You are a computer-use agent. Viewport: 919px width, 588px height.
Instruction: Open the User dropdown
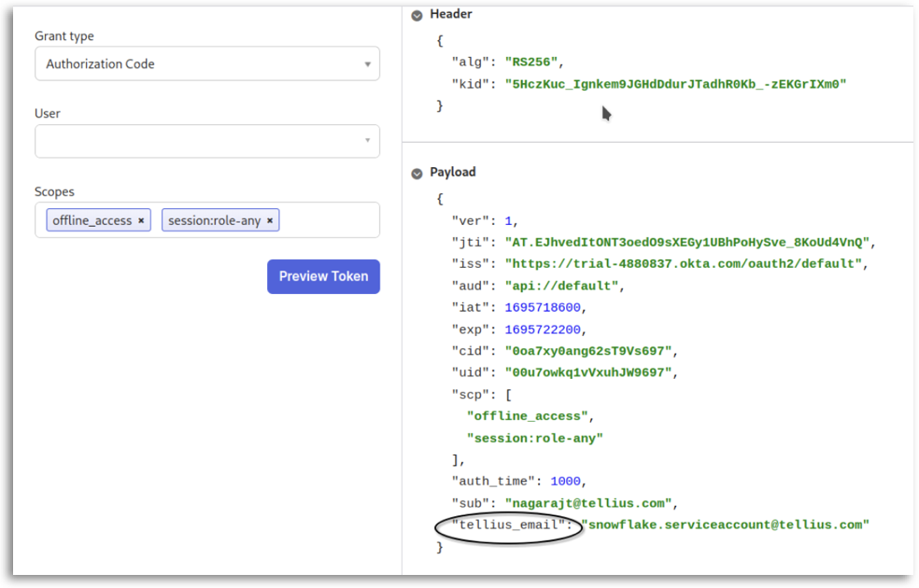click(207, 141)
